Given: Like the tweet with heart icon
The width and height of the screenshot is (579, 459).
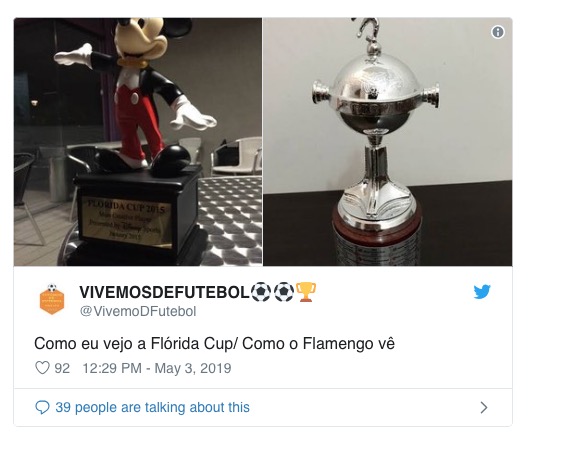Looking at the screenshot, I should [42, 368].
